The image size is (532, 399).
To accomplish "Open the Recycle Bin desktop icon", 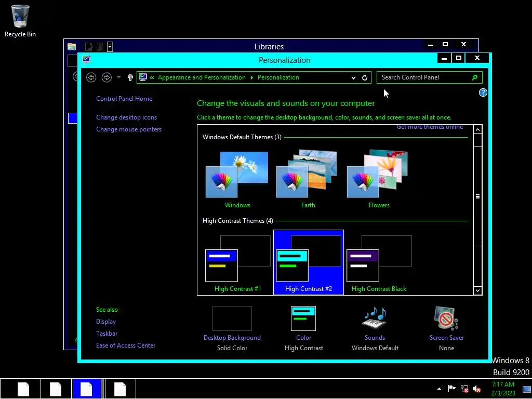I will click(20, 21).
